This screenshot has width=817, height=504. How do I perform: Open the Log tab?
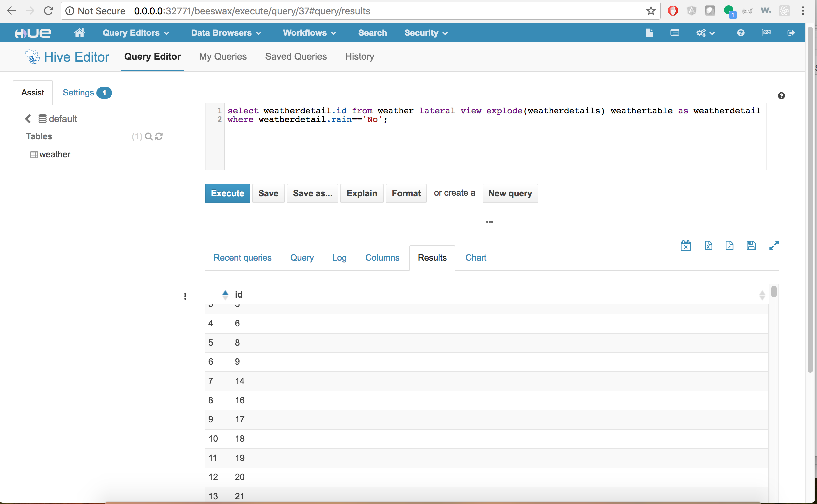(x=339, y=258)
